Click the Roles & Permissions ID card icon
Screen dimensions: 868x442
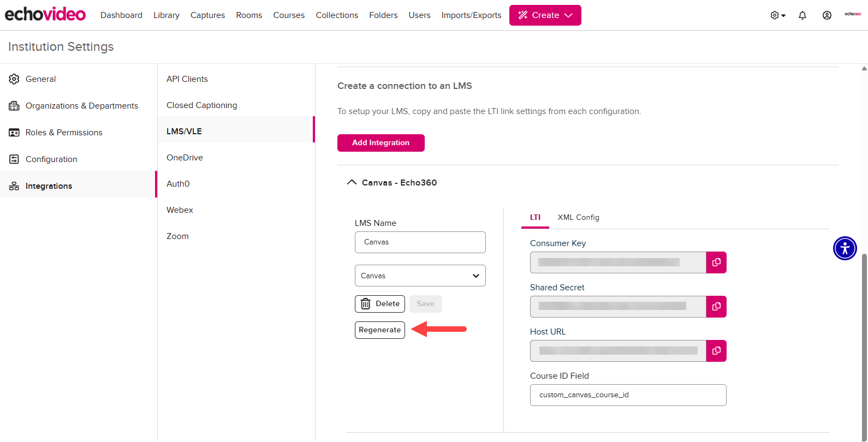click(14, 133)
